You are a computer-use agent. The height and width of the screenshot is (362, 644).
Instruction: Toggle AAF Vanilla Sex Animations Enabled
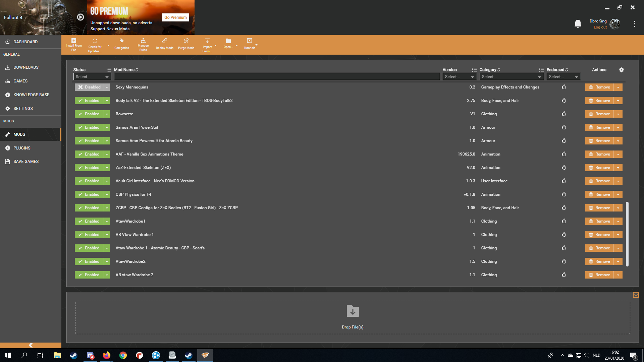pyautogui.click(x=89, y=154)
